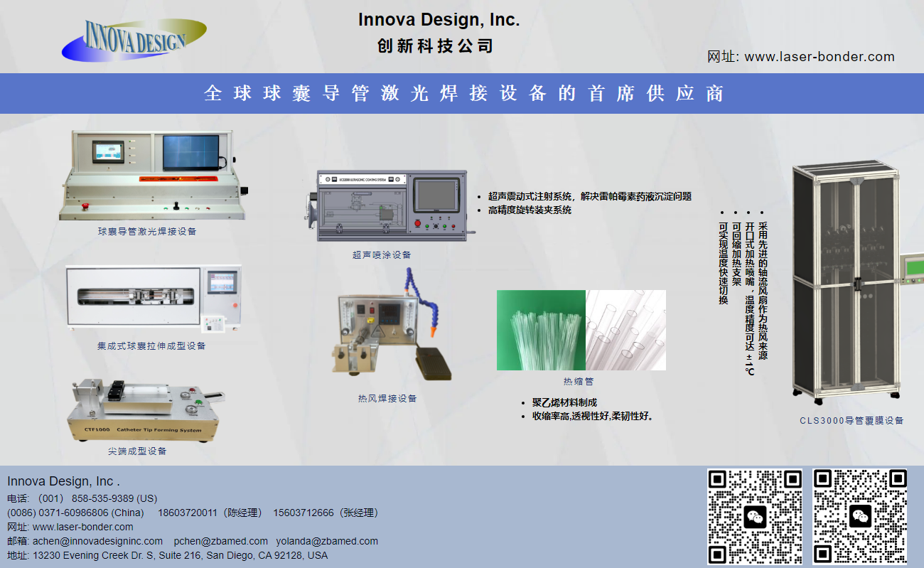Click the 尖端成型设备 caption
The width and height of the screenshot is (924, 568).
(x=137, y=451)
